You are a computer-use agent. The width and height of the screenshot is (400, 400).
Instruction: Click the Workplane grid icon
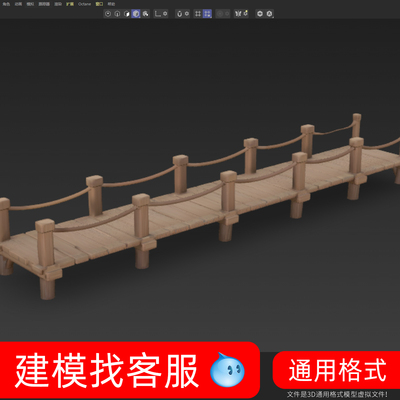click(198, 14)
